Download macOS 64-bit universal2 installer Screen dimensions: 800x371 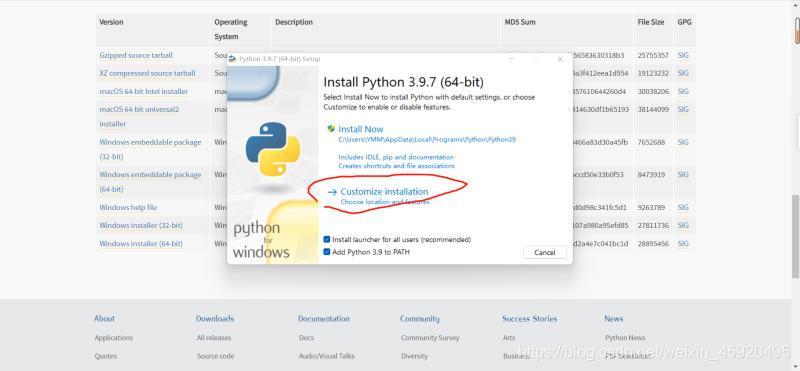tap(139, 116)
